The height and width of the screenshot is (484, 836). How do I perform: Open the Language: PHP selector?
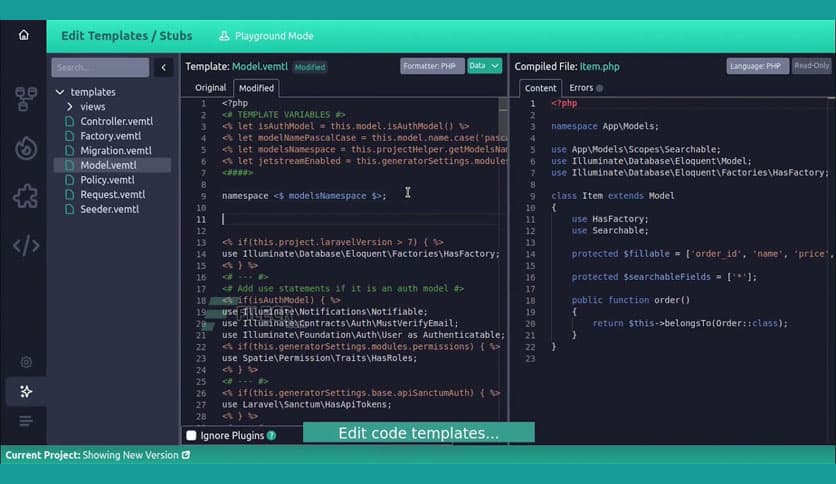tap(758, 66)
